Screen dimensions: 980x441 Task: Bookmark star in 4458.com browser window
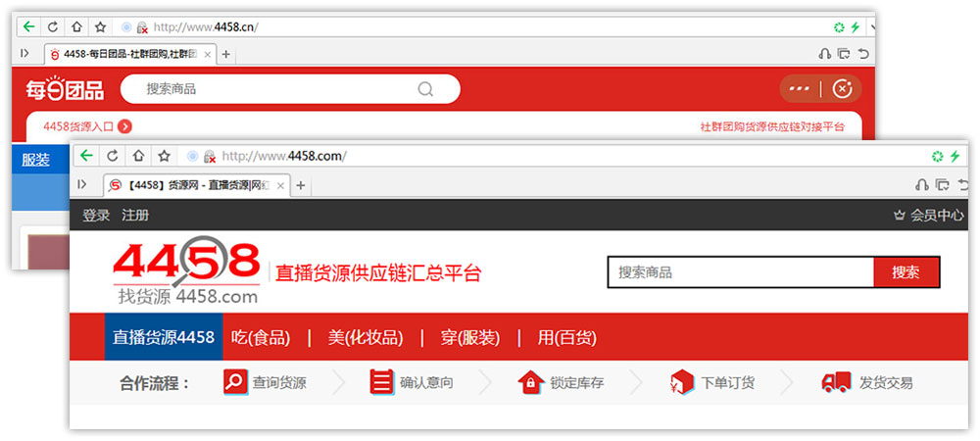point(164,156)
